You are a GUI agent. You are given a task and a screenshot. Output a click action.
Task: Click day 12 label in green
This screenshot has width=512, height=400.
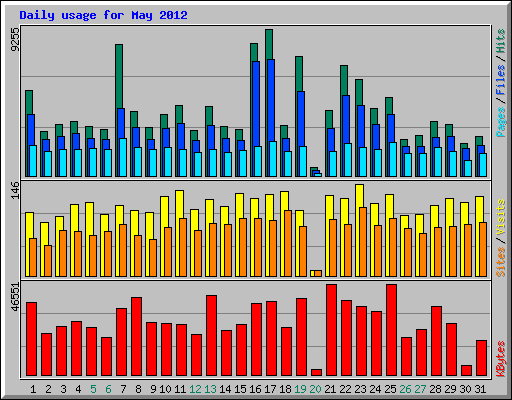pos(195,389)
